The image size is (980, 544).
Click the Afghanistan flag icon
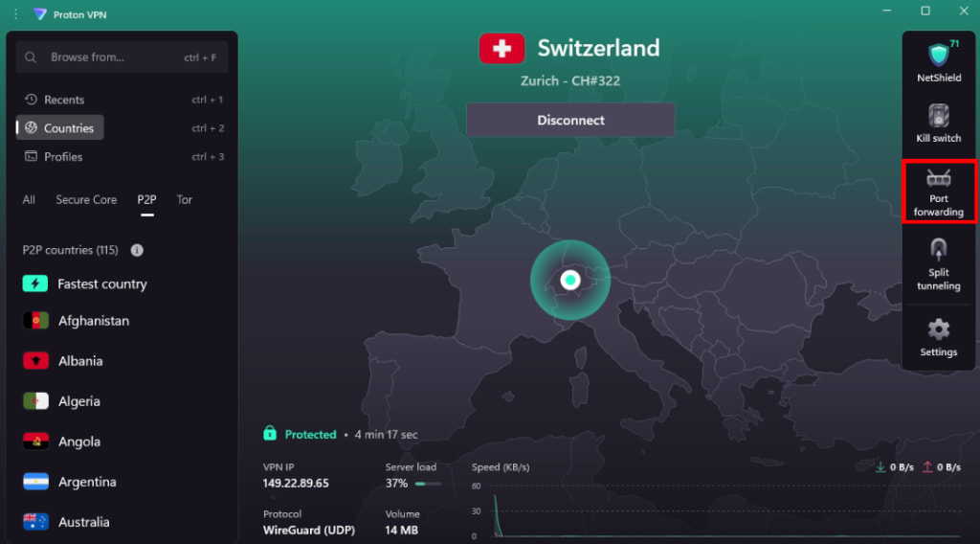coord(35,321)
